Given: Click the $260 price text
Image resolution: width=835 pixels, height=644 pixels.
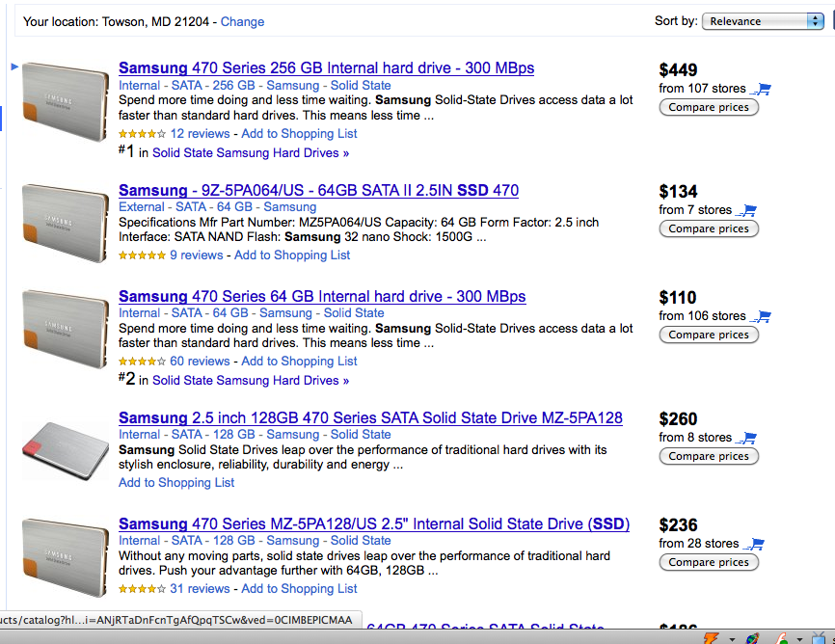Looking at the screenshot, I should 678,419.
